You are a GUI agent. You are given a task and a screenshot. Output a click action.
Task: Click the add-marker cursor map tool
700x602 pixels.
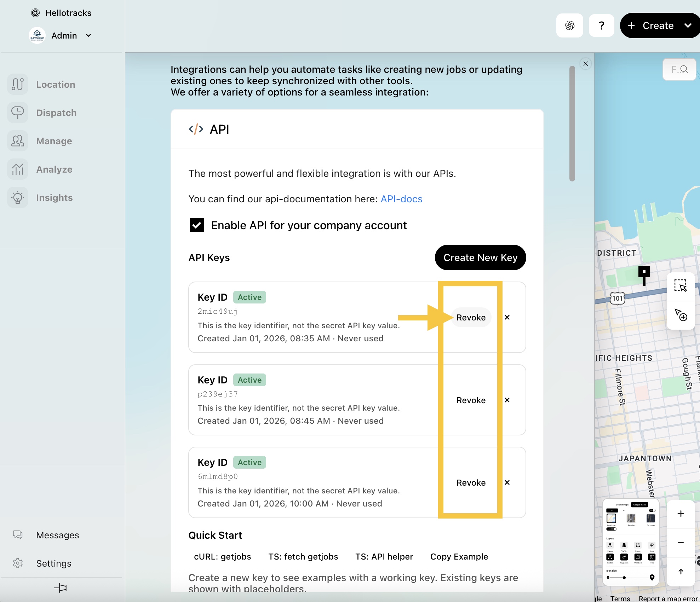(680, 314)
